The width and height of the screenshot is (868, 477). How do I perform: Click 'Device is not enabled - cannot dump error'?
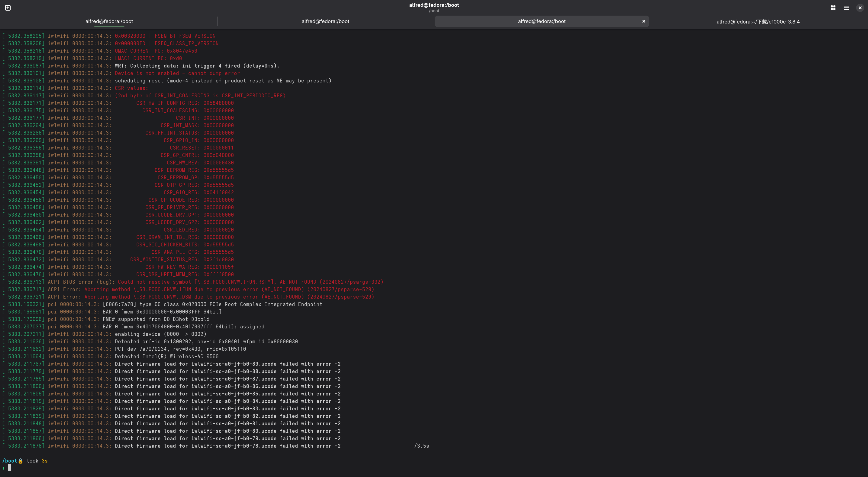177,73
